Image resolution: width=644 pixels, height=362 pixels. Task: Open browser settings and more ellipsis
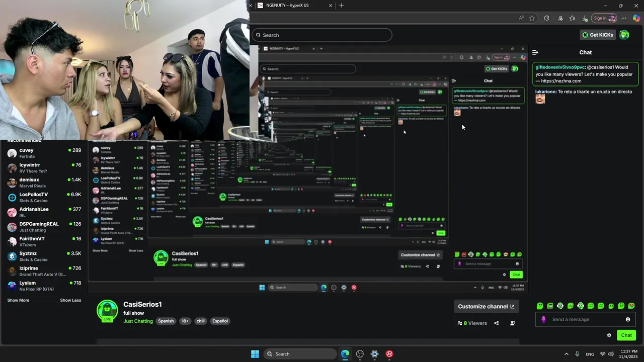click(x=624, y=18)
